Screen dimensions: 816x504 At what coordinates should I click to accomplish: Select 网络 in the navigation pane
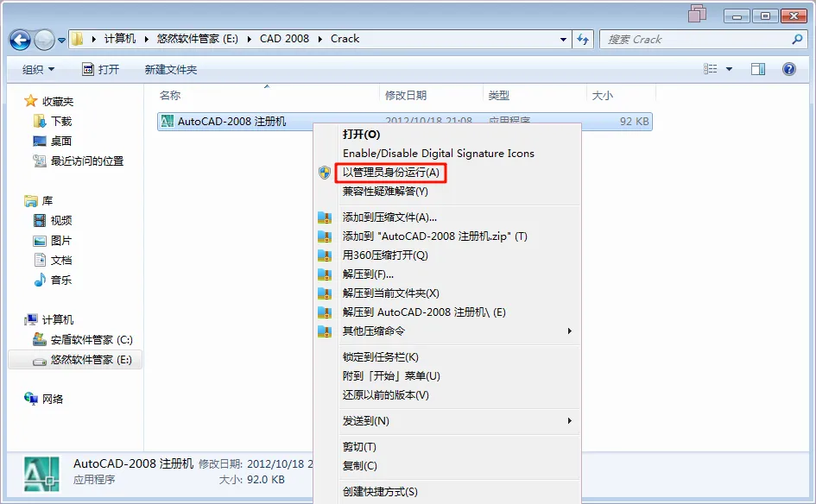[44, 399]
